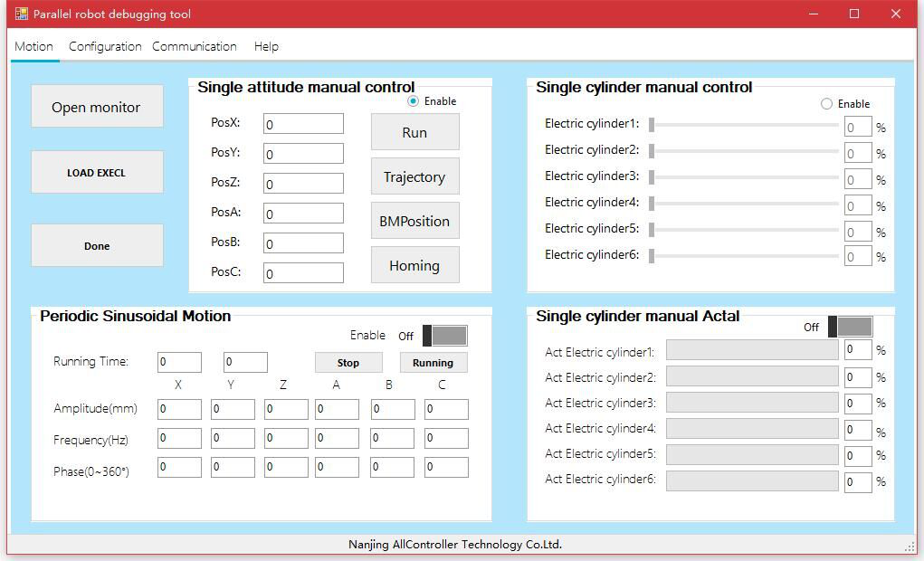Click the Electric cylinder4 slider track
The width and height of the screenshot is (924, 561).
pyautogui.click(x=744, y=204)
